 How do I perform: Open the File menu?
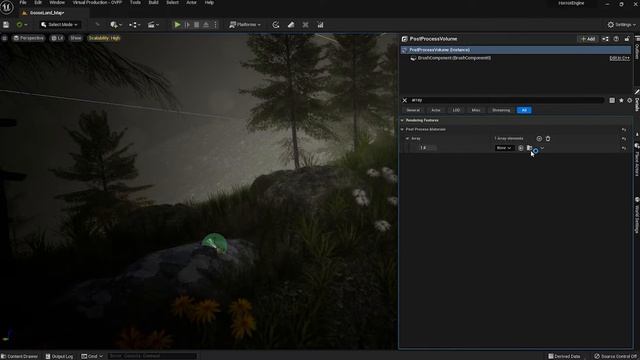[23, 3]
